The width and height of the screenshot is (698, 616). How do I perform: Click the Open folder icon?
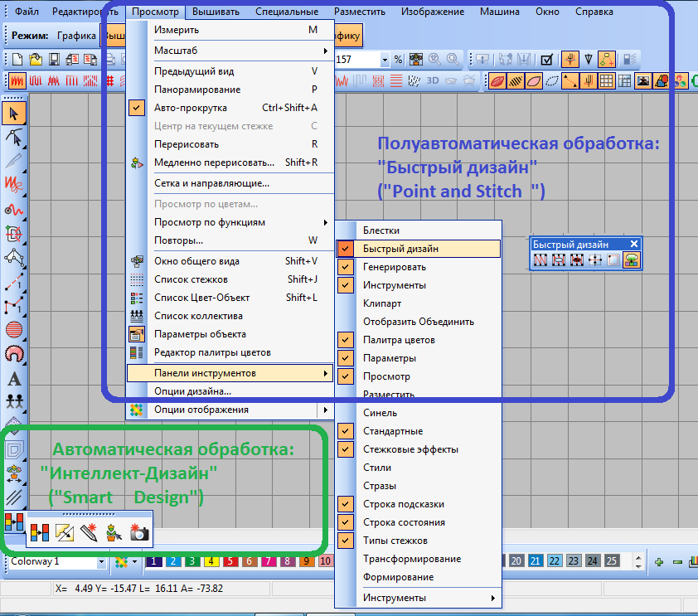(36, 59)
